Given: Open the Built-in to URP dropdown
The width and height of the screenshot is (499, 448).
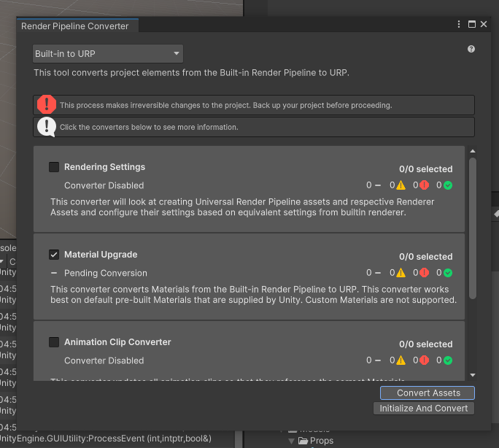Looking at the screenshot, I should point(108,54).
